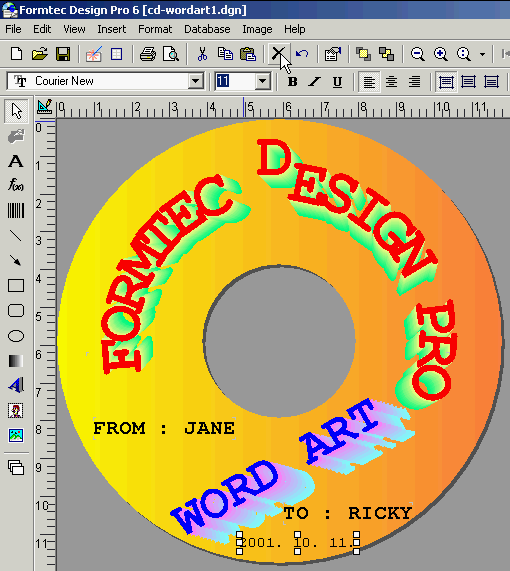
Task: Select the gradient fill tool
Action: (x=16, y=361)
